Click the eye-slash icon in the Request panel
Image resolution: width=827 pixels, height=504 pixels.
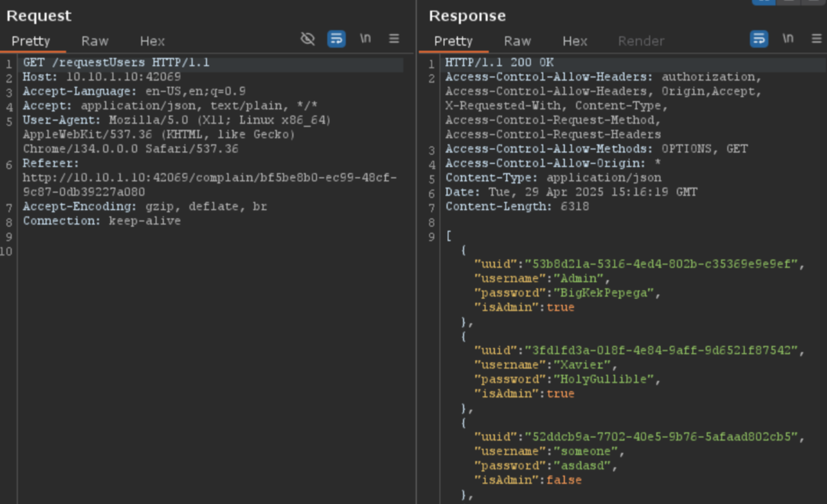[x=308, y=39]
